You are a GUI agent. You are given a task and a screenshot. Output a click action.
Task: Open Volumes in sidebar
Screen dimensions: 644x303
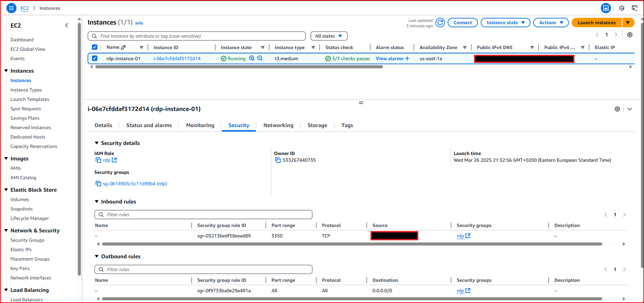(20, 199)
